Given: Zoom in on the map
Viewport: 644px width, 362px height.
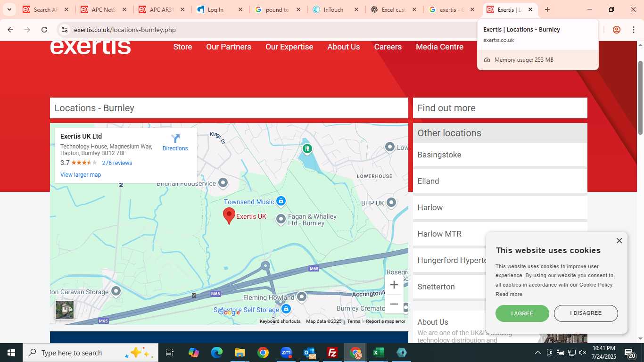Looking at the screenshot, I should point(394,285).
